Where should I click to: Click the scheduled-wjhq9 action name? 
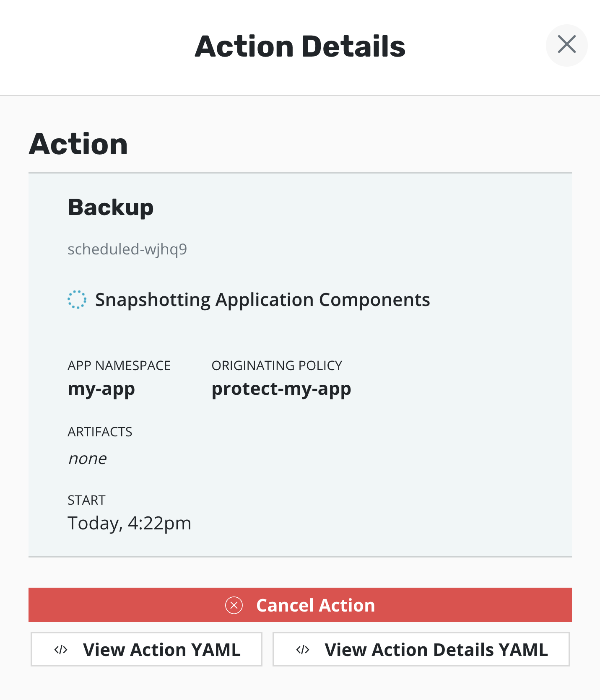tap(127, 249)
